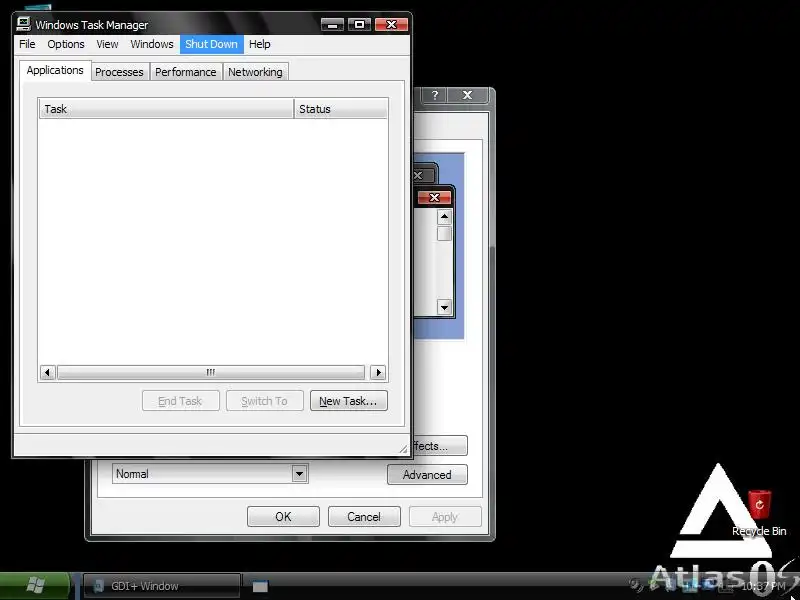Open the Recycle Bin desktop icon
This screenshot has height=600, width=800.
click(x=759, y=513)
